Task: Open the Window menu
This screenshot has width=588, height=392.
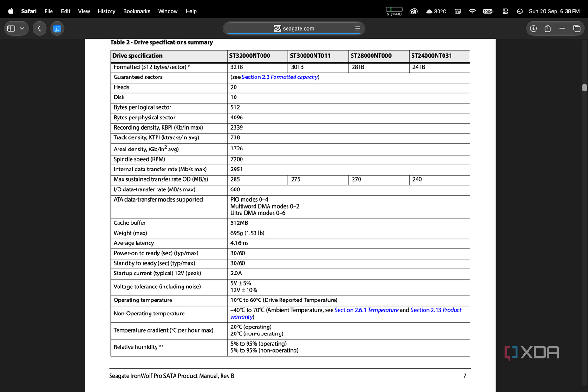Action: (x=168, y=11)
